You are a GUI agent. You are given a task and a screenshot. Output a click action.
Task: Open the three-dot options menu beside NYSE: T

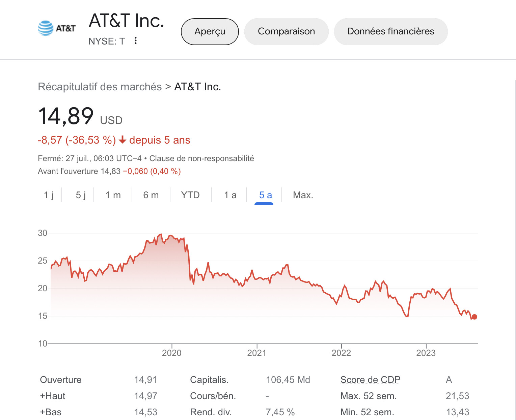(x=136, y=41)
